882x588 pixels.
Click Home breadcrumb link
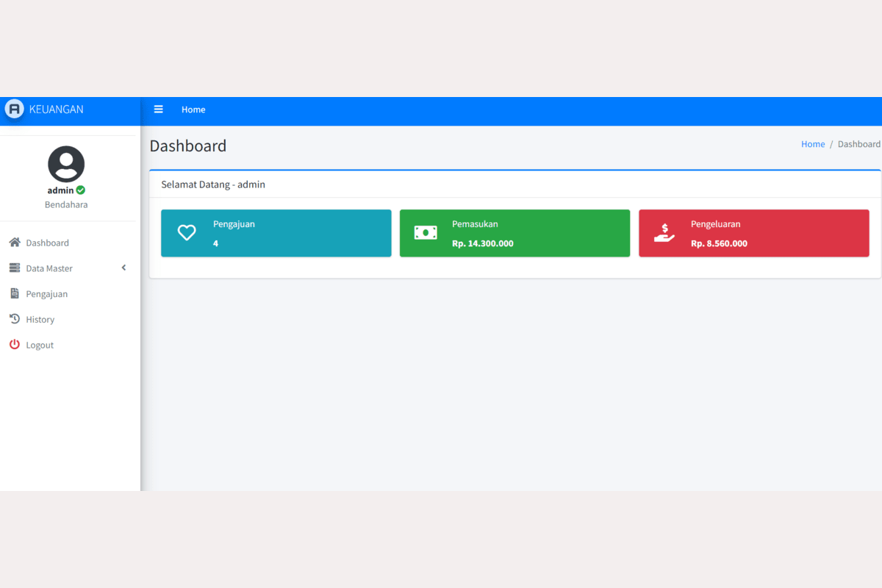pos(812,144)
